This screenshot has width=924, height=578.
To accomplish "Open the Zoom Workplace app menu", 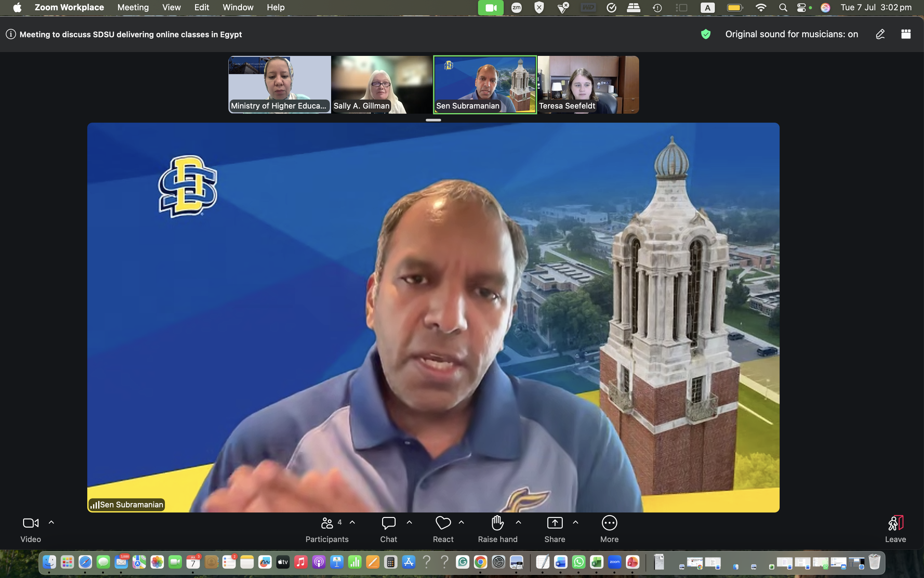I will pos(69,8).
